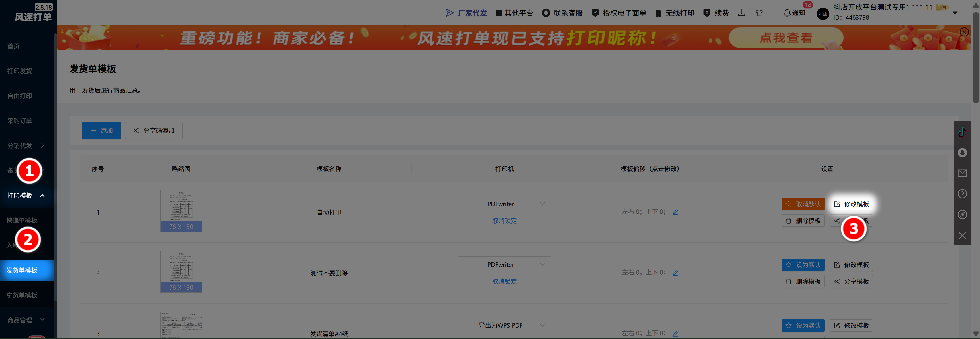
Task: Select 拿货单模板 in the sidebar
Action: pyautogui.click(x=22, y=295)
